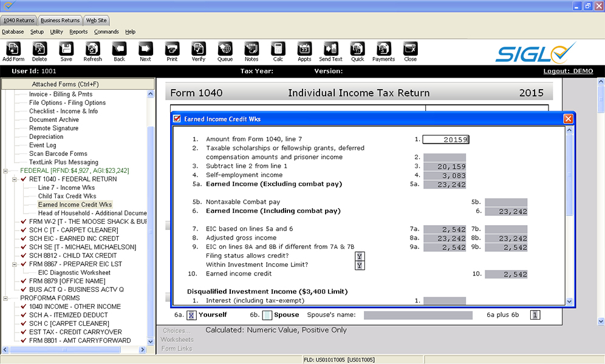Viewport: 605px width, 364px height.
Task: Collapse the FEDERAL tree node
Action: pos(5,170)
